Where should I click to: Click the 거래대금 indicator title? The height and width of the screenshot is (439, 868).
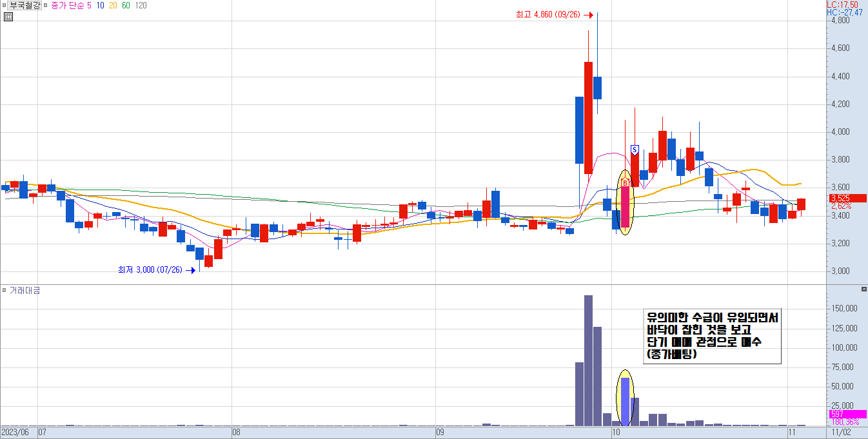tap(25, 291)
